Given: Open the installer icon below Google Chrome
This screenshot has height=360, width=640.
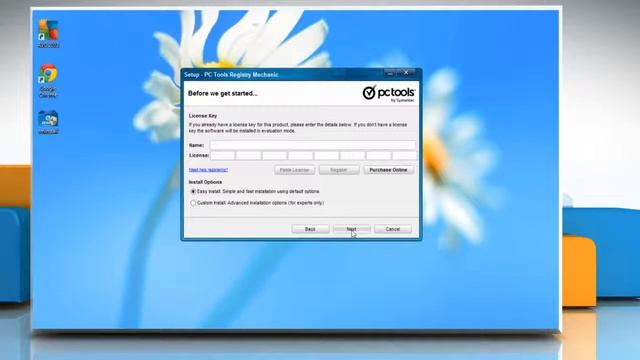Looking at the screenshot, I should pos(48,122).
